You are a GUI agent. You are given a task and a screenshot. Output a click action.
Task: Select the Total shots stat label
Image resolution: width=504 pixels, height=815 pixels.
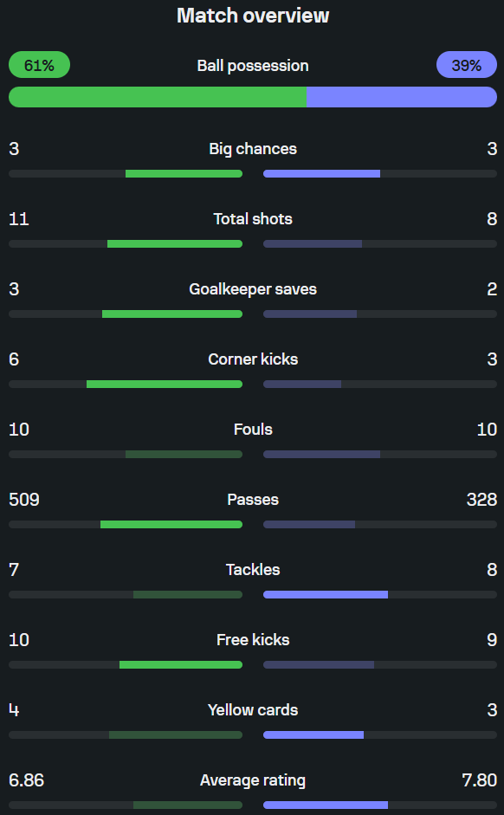[253, 219]
